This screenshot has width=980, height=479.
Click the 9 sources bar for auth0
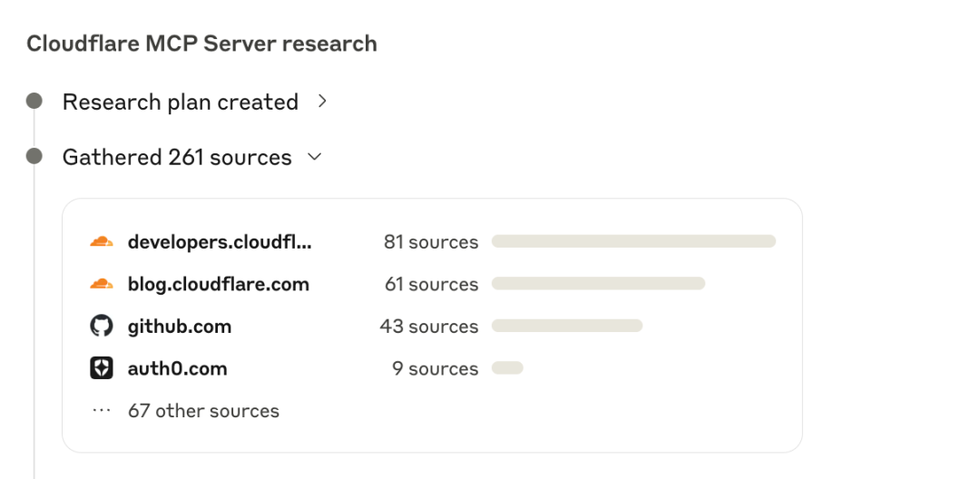click(507, 368)
